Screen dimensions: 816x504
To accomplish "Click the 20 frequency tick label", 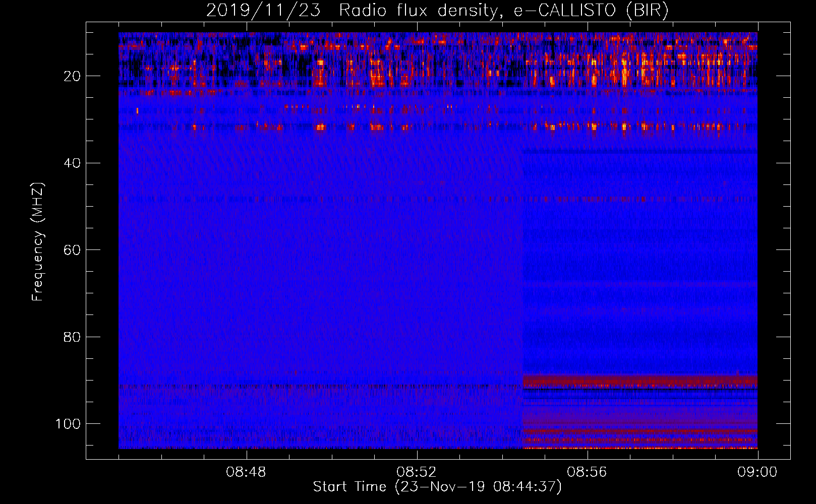I will click(73, 76).
